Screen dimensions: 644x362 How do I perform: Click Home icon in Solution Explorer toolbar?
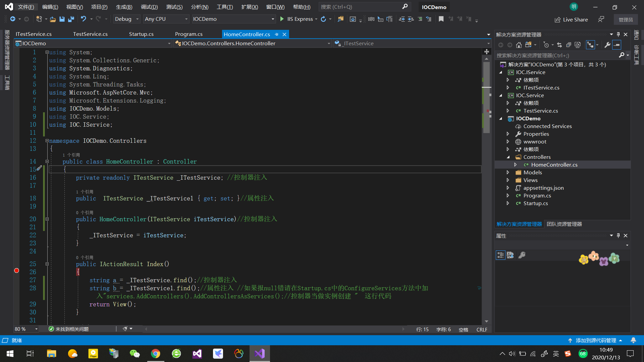(x=519, y=45)
